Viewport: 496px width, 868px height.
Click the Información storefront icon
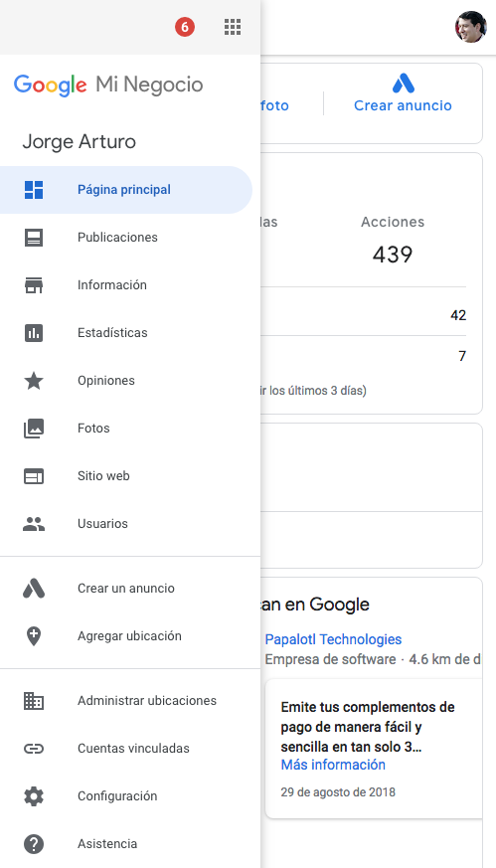tap(34, 285)
